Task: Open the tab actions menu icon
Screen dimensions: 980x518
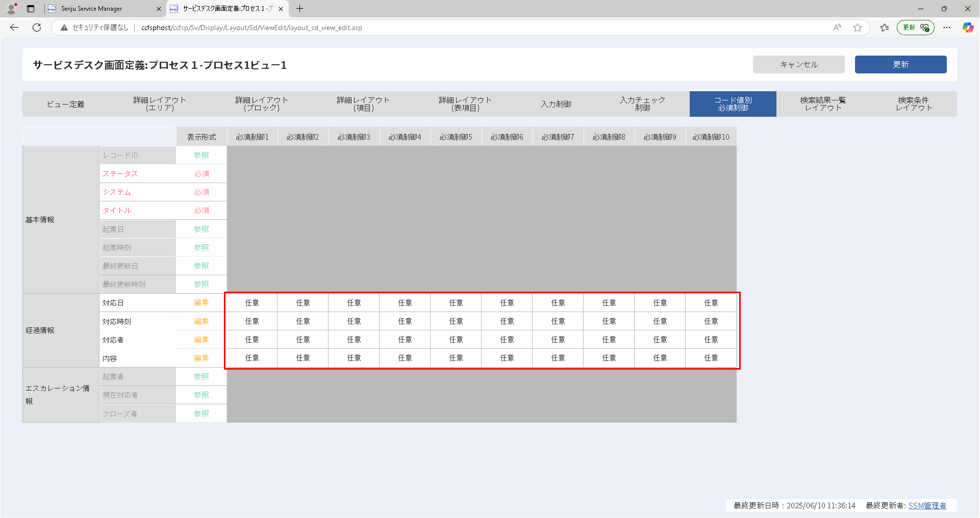Action: pos(31,9)
